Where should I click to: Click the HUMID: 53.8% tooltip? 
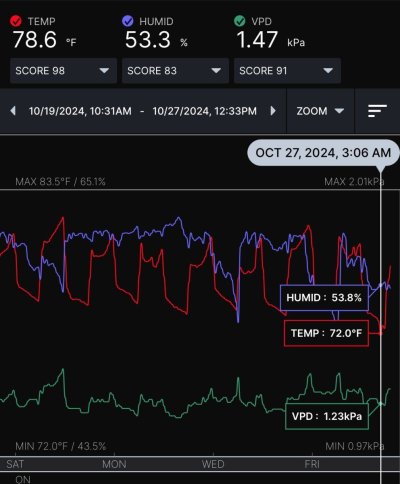point(324,298)
